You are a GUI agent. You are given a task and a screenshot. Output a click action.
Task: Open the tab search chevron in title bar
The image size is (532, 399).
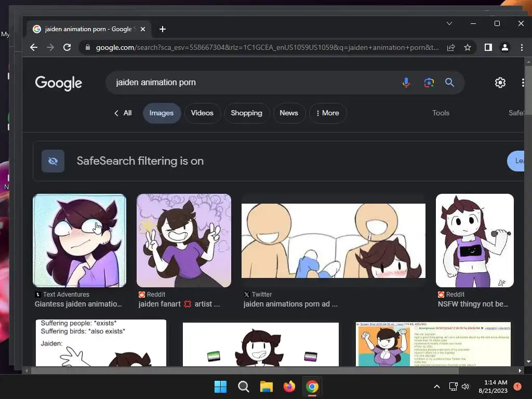449,23
